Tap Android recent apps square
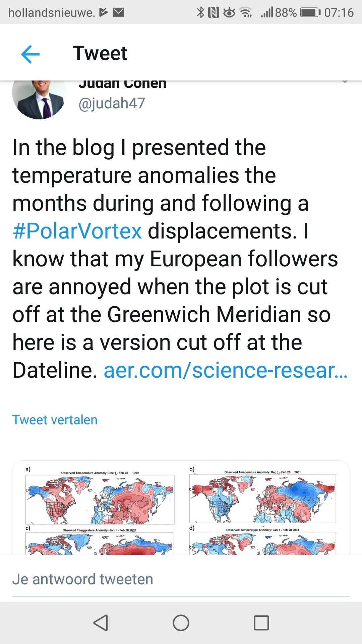Viewport: 362px width, 644px height. [261, 623]
